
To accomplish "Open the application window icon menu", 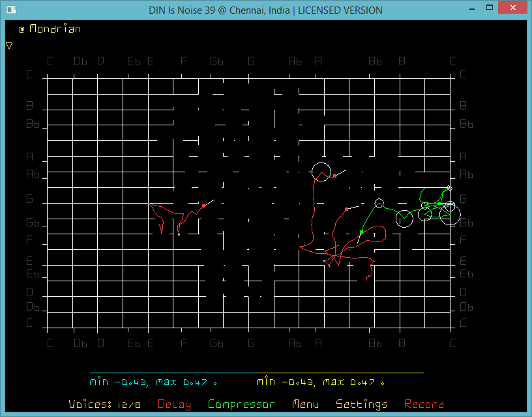I will [10, 10].
